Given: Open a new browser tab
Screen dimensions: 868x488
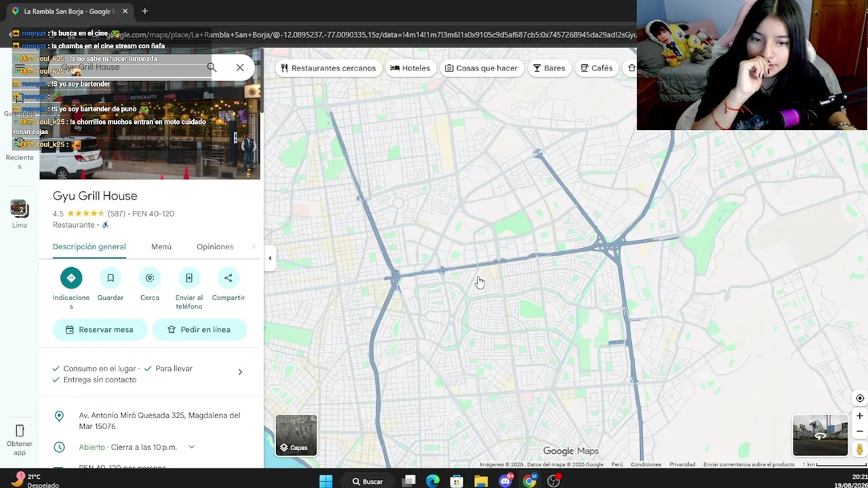Looking at the screenshot, I should [x=144, y=12].
